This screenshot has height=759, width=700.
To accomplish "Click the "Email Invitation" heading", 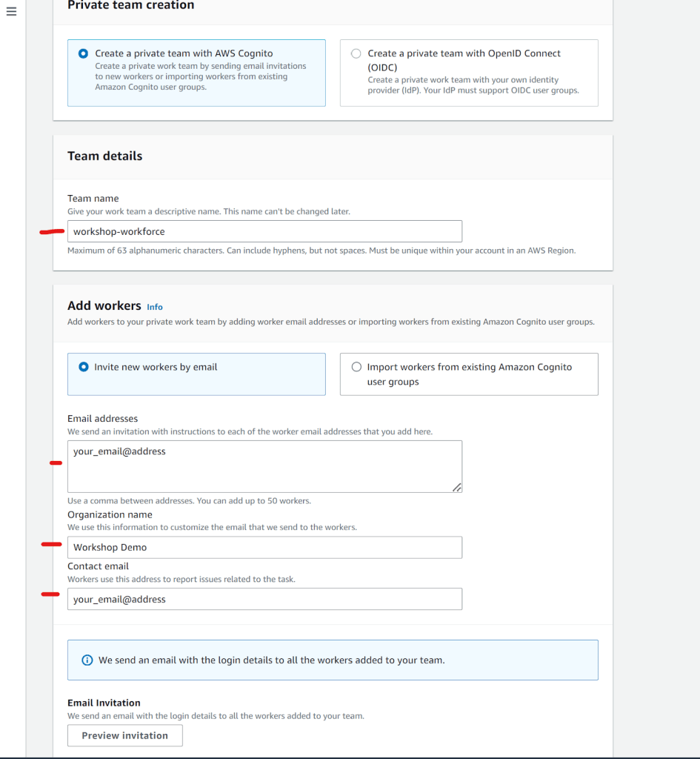I will pyautogui.click(x=104, y=703).
